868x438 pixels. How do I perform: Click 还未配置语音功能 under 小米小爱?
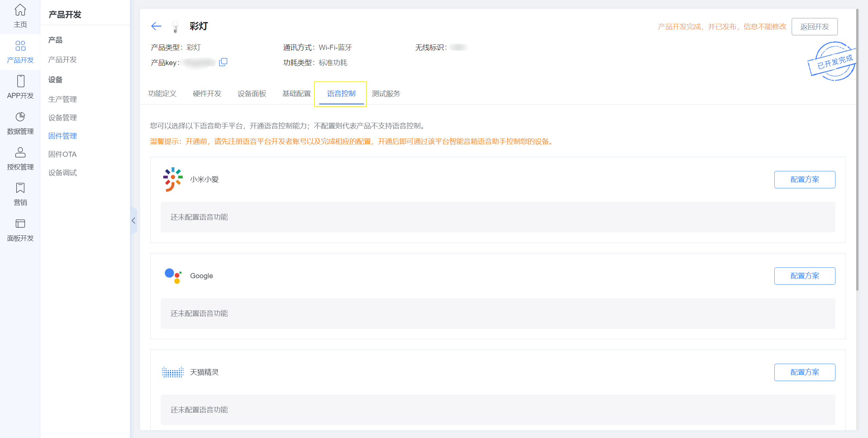point(199,217)
